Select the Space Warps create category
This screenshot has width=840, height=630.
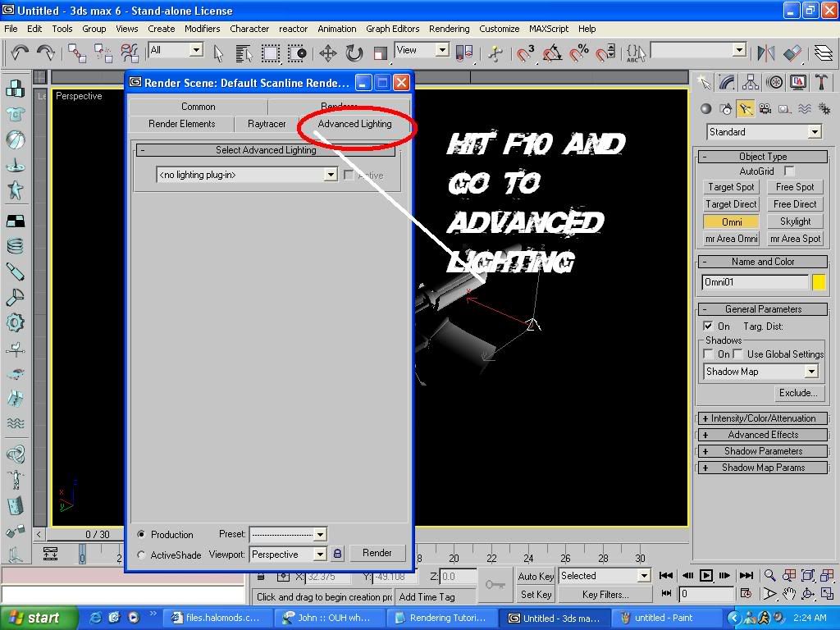pos(805,109)
